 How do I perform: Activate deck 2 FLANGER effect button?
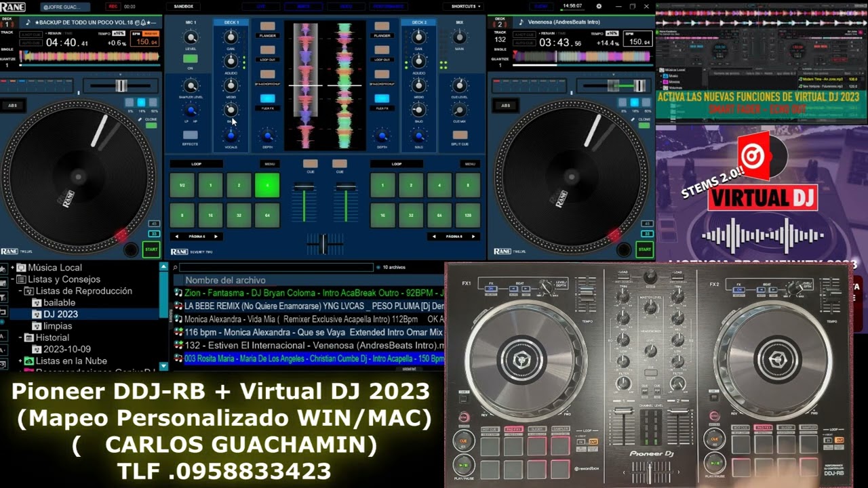382,26
